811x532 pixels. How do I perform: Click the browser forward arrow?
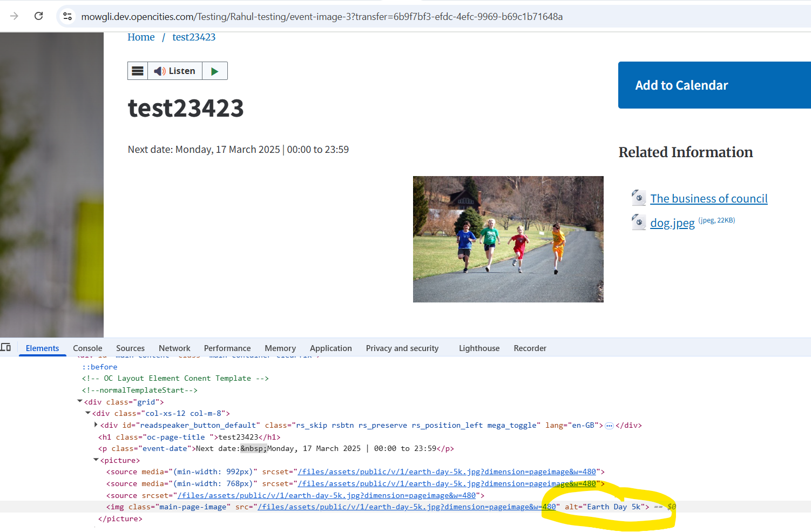tap(14, 16)
